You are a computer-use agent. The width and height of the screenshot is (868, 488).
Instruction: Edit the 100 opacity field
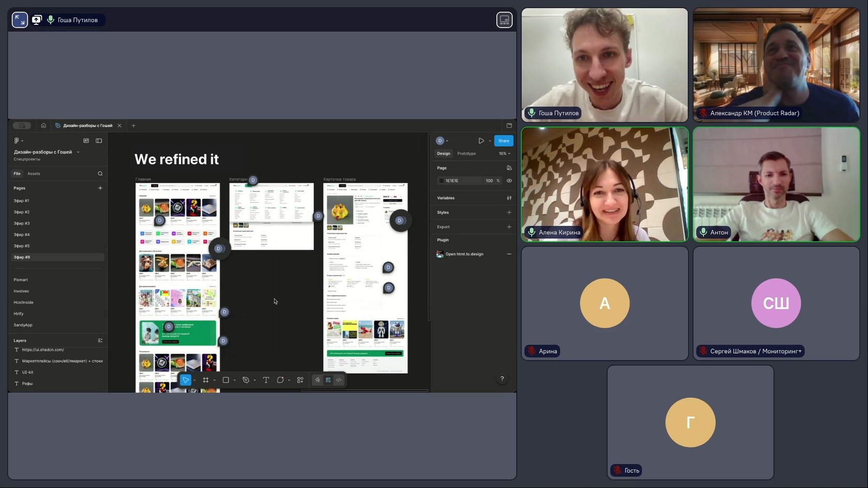[489, 181]
